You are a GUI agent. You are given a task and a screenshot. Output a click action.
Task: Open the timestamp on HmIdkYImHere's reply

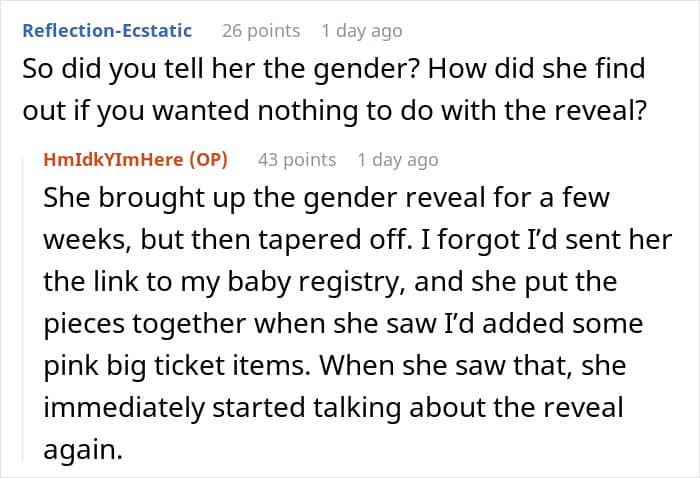click(x=398, y=159)
